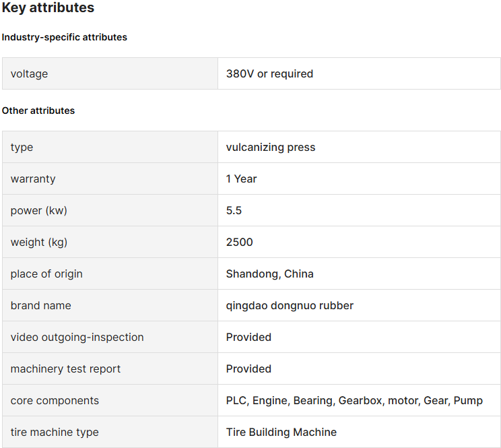The width and height of the screenshot is (501, 448).
Task: Select the 1 Year warranty value
Action: click(241, 179)
